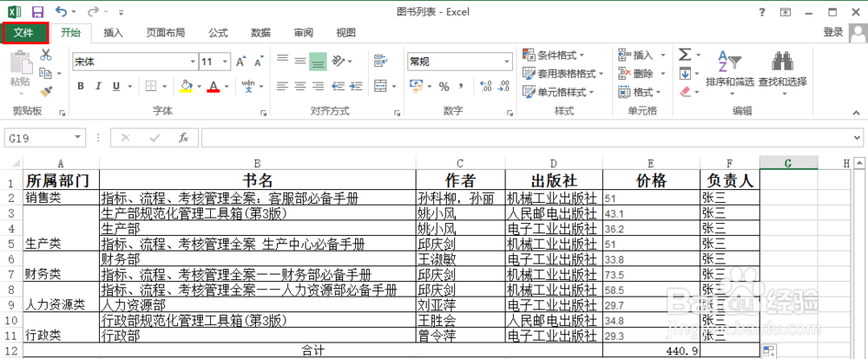The width and height of the screenshot is (868, 359).
Task: Collapse the ribbon with up chevron
Action: [857, 112]
